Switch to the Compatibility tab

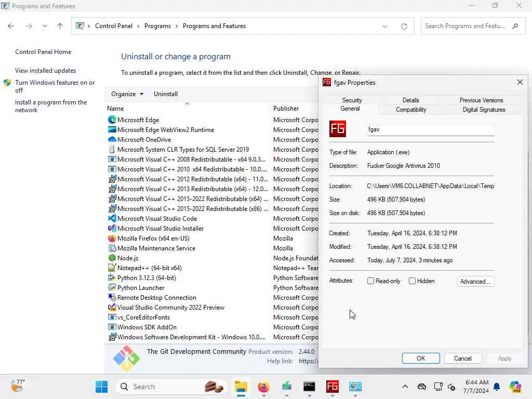pos(411,110)
